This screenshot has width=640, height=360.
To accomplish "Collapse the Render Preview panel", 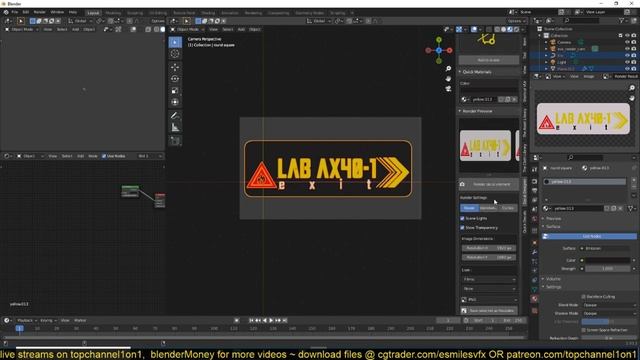I will click(476, 111).
